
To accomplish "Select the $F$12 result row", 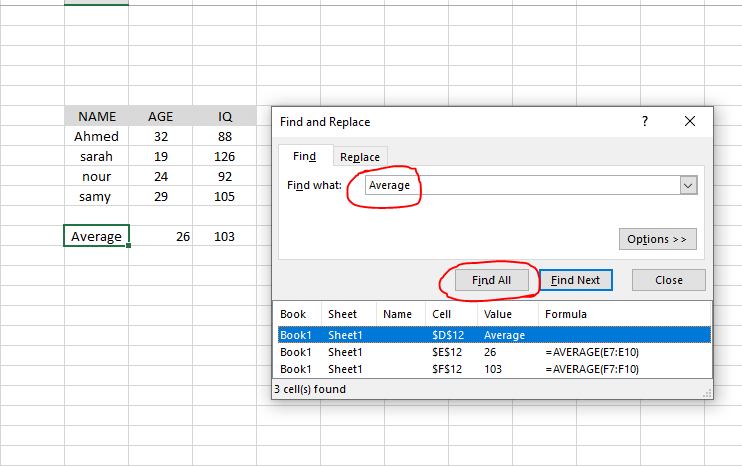I will point(493,369).
